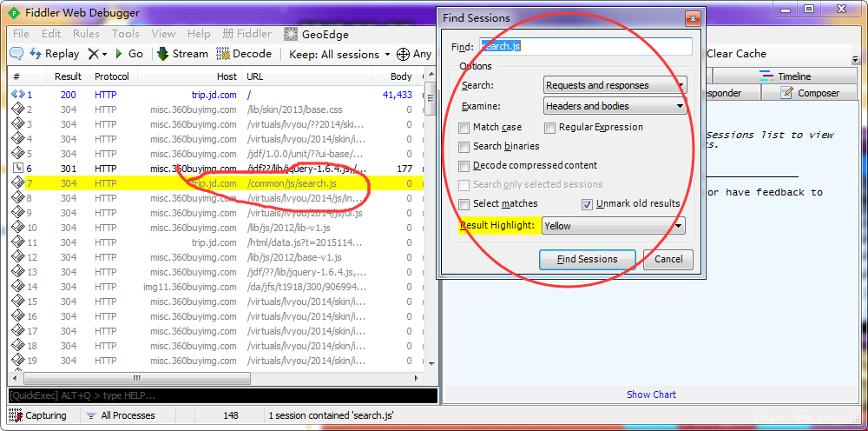Click session 2 base.css icon
The width and height of the screenshot is (868, 431).
(17, 109)
